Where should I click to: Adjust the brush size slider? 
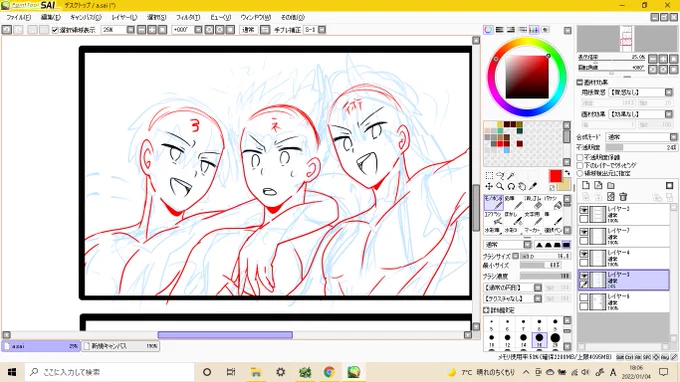pos(545,256)
